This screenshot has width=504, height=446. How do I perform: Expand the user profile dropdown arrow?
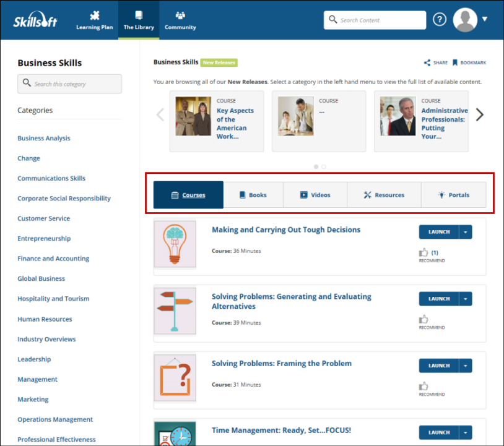pos(485,19)
